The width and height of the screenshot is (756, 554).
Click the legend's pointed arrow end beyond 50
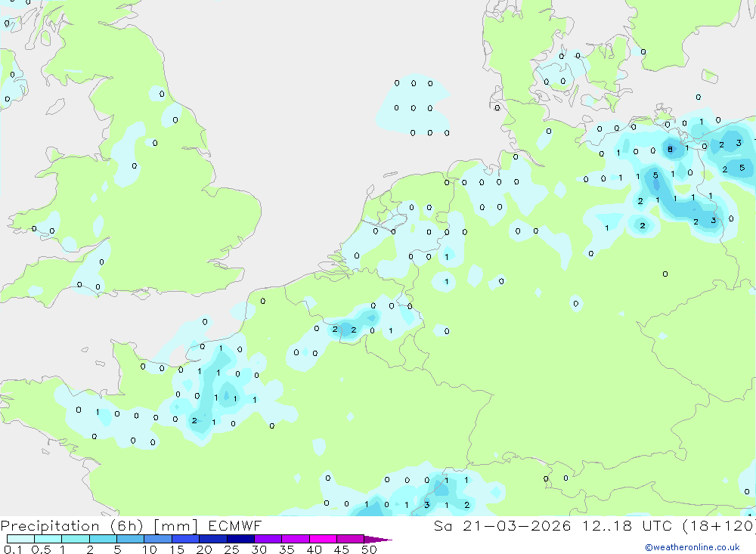point(378,540)
